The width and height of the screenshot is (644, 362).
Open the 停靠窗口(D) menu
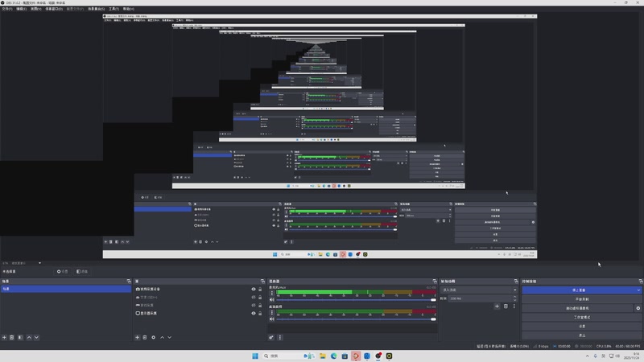point(54,9)
